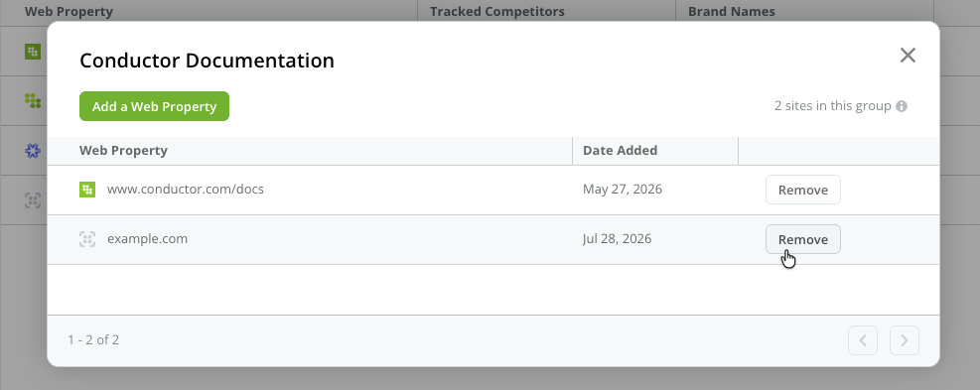Click the green dots icon in background list

[x=33, y=100]
